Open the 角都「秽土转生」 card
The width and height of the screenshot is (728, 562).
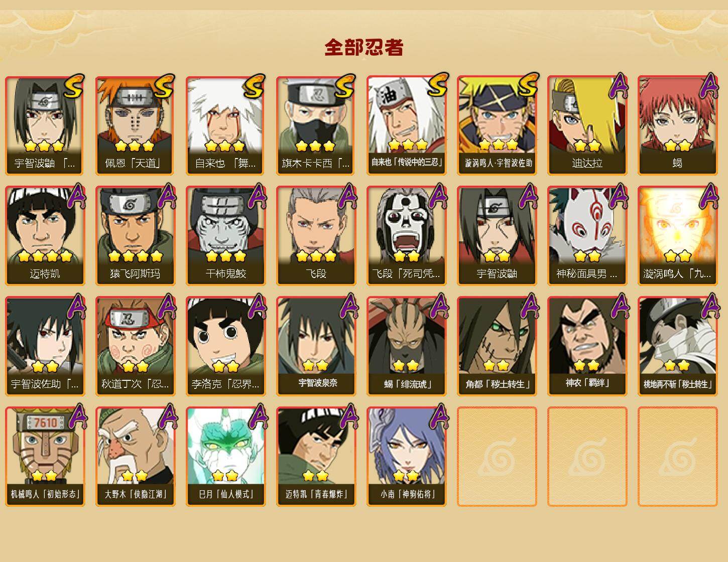pos(497,346)
